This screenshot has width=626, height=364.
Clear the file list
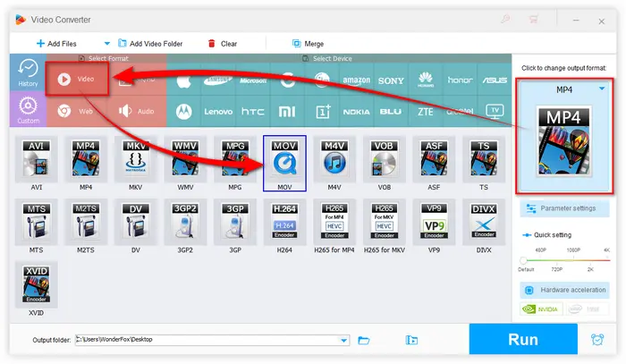(223, 44)
